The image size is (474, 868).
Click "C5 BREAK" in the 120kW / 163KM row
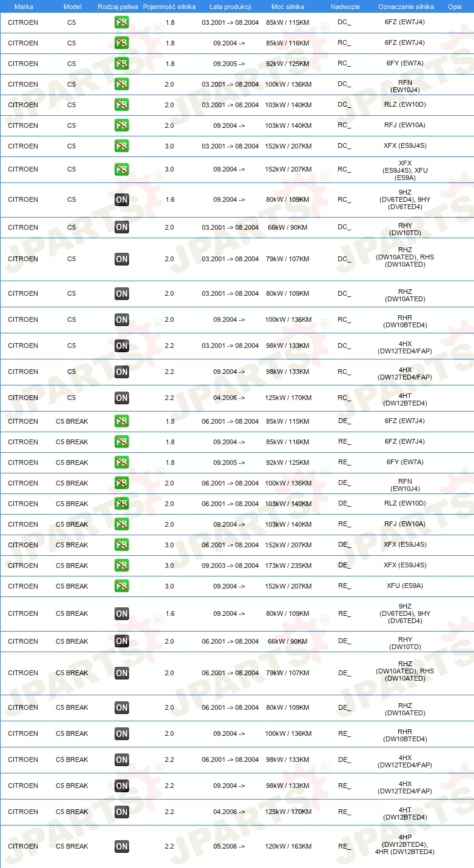72,846
